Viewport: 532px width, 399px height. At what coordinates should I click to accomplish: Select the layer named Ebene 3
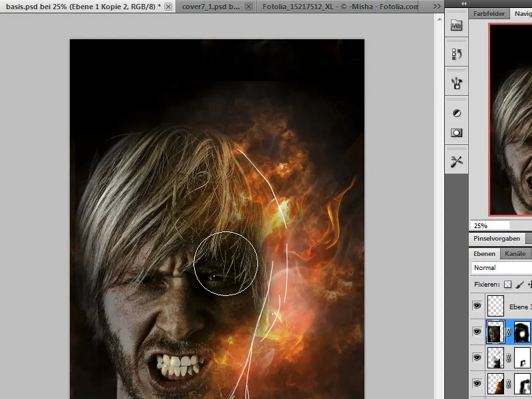point(520,307)
